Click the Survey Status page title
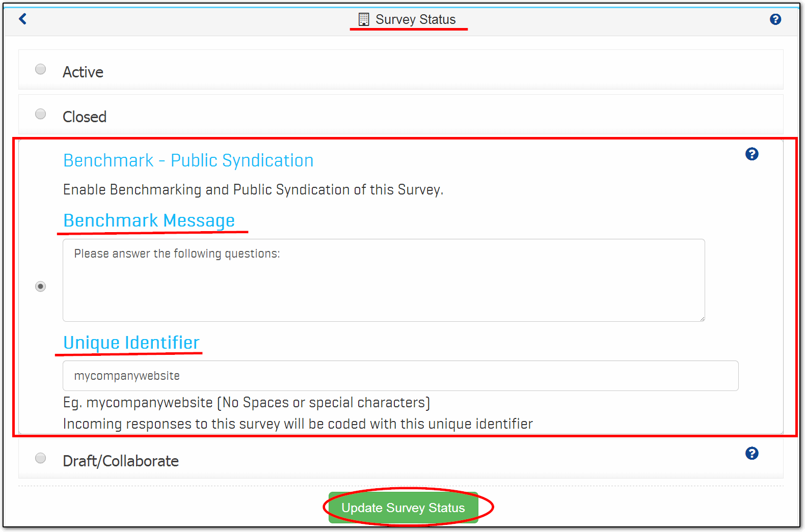 click(x=415, y=19)
